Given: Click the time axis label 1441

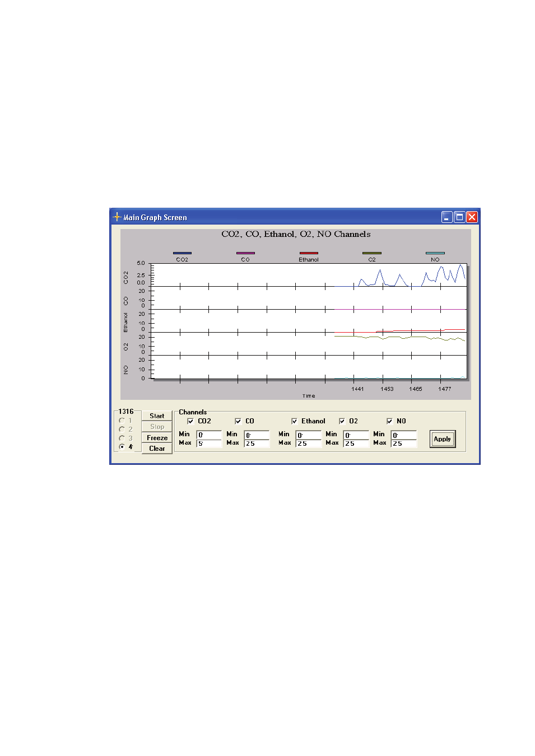Looking at the screenshot, I should (x=357, y=389).
